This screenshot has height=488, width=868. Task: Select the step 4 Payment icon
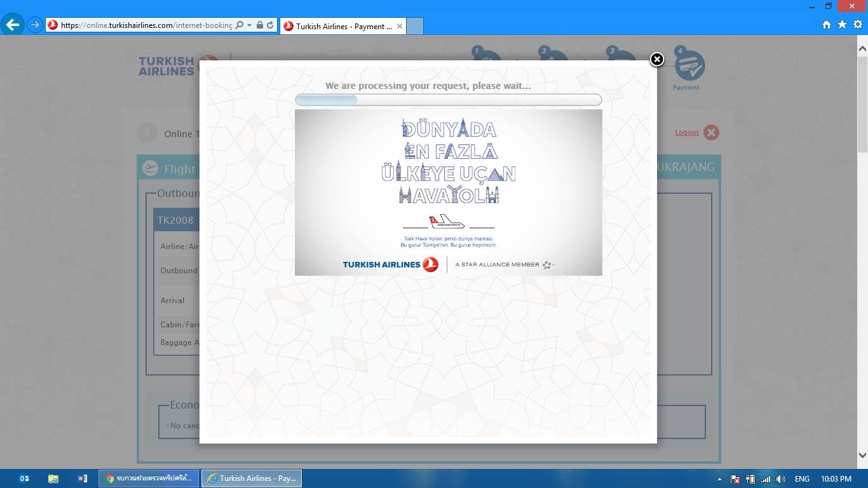tap(689, 65)
